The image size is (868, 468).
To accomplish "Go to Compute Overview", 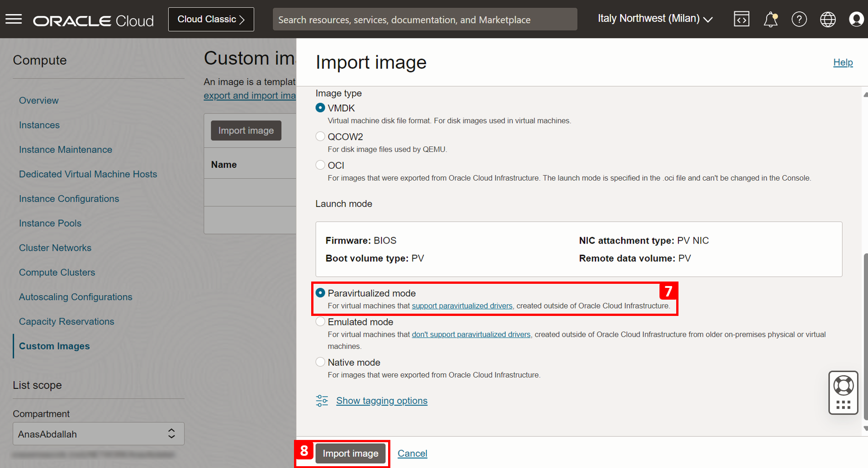I will pos(39,100).
